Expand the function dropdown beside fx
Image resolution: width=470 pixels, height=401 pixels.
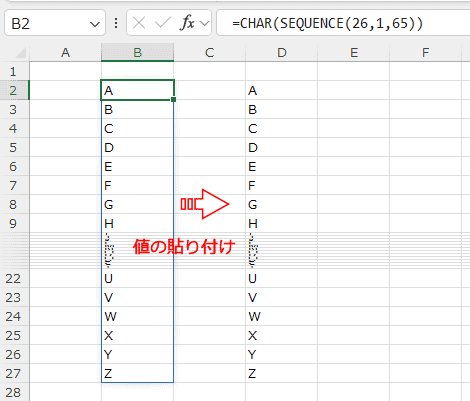pyautogui.click(x=204, y=23)
